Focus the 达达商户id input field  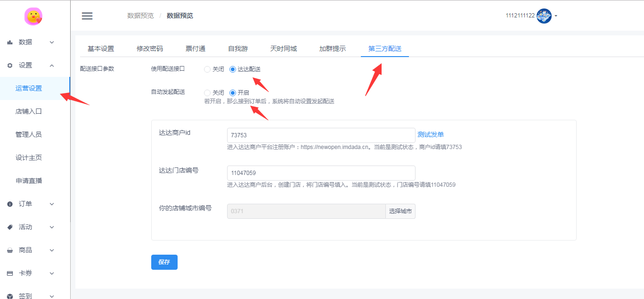321,135
